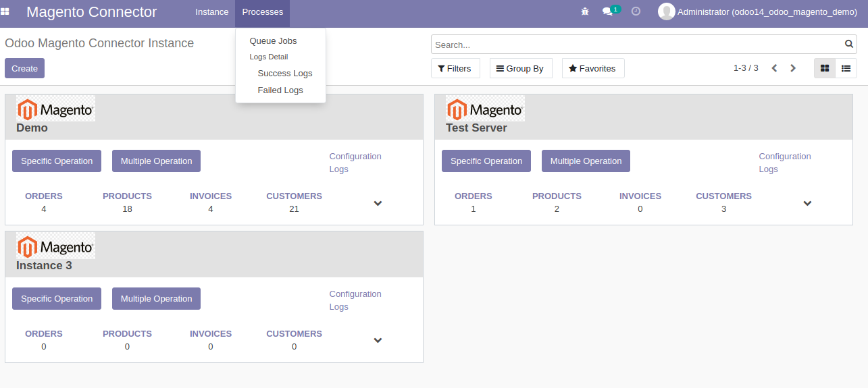868x388 pixels.
Task: Go to next page arrow
Action: (x=793, y=68)
